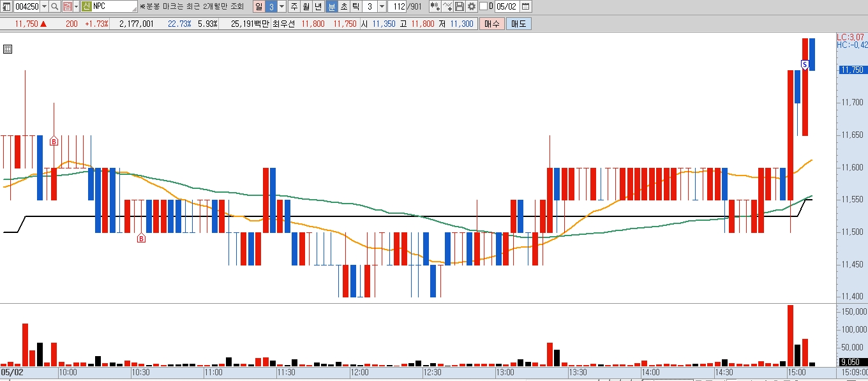Image resolution: width=868 pixels, height=381 pixels.
Task: Click the lower B buy marker below candles
Action: 142,239
